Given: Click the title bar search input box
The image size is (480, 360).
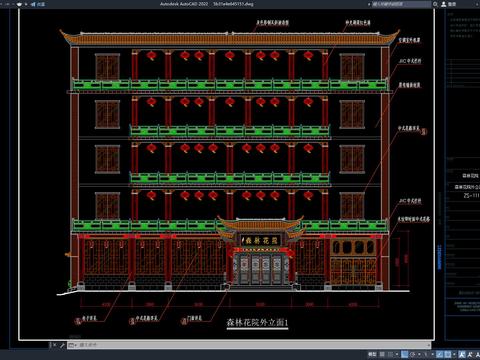Looking at the screenshot, I should (401, 4).
